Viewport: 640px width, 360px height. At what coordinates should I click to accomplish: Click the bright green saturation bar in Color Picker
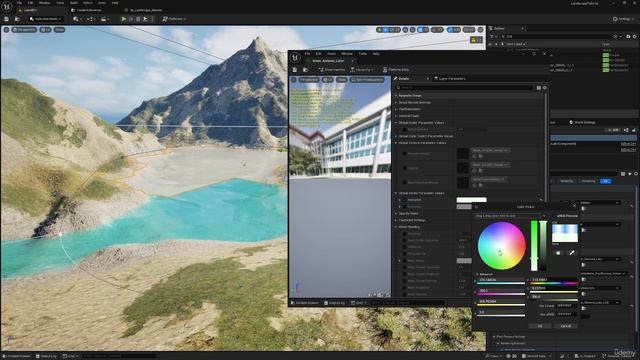click(x=534, y=245)
